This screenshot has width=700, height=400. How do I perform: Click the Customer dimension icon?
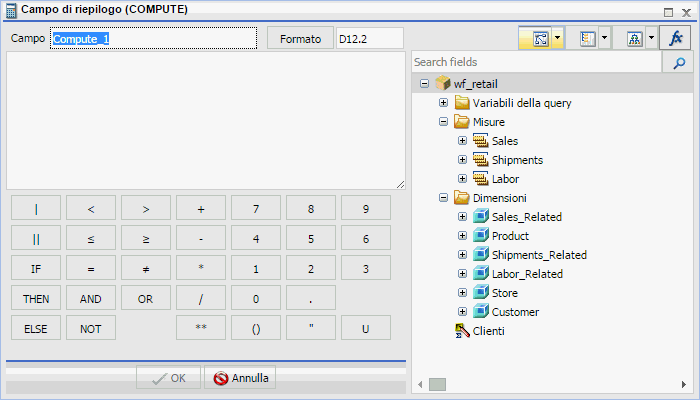(481, 311)
